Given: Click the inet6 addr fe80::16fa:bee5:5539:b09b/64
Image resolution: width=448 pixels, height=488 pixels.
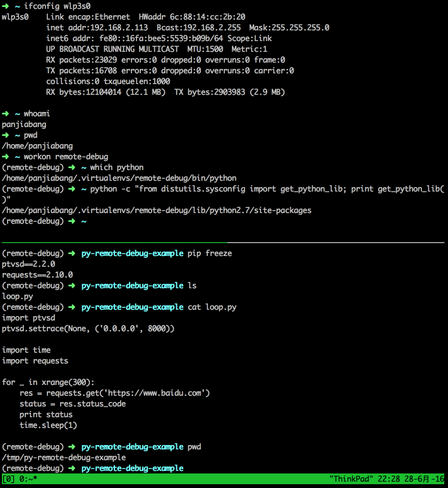Looking at the screenshot, I should pos(135,39).
